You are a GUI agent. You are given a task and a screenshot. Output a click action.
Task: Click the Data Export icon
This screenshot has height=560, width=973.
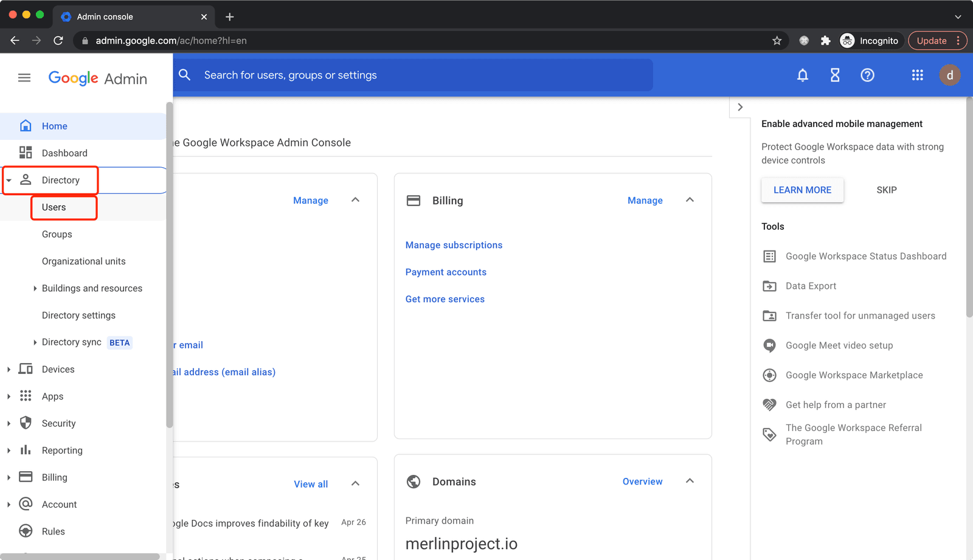click(x=769, y=286)
